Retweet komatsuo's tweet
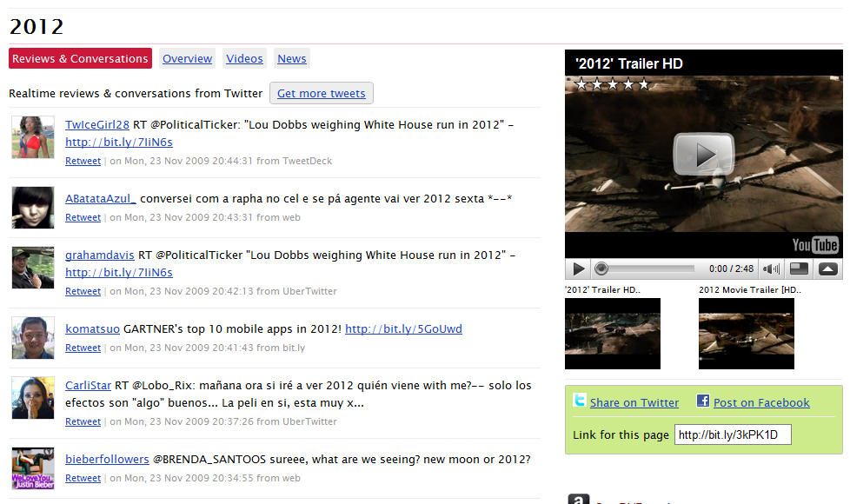The width and height of the screenshot is (850, 504). click(83, 348)
